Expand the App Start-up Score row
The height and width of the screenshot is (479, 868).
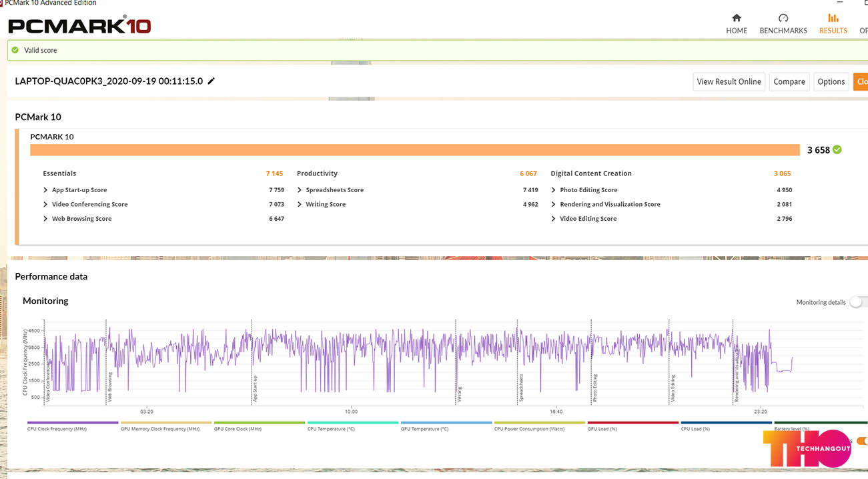coord(45,190)
